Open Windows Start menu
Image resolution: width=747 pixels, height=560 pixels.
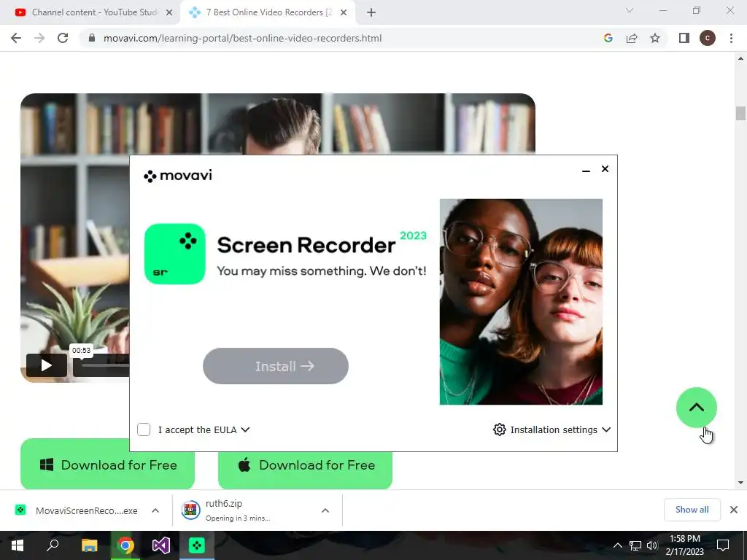[x=18, y=545]
